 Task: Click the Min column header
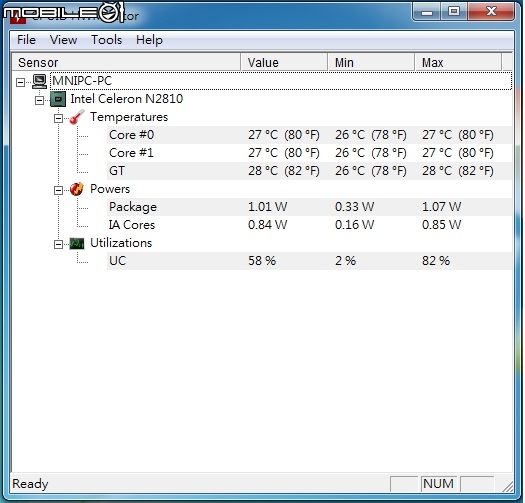371,62
